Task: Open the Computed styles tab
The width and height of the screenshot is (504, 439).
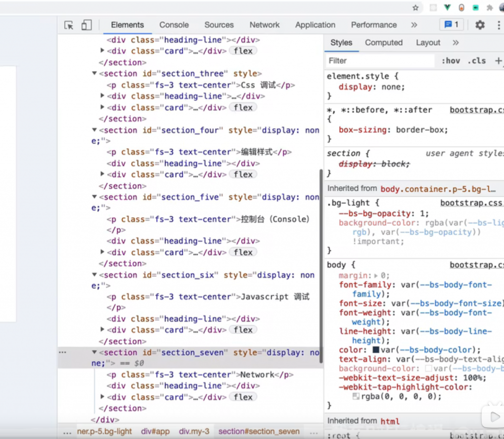Action: pyautogui.click(x=383, y=43)
